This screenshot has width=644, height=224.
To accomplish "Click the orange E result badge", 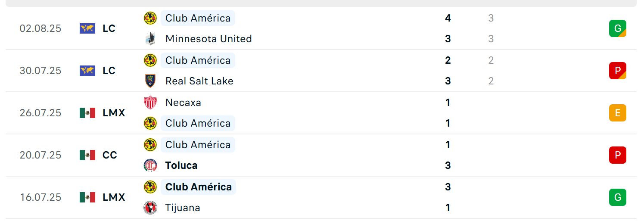I will point(618,113).
